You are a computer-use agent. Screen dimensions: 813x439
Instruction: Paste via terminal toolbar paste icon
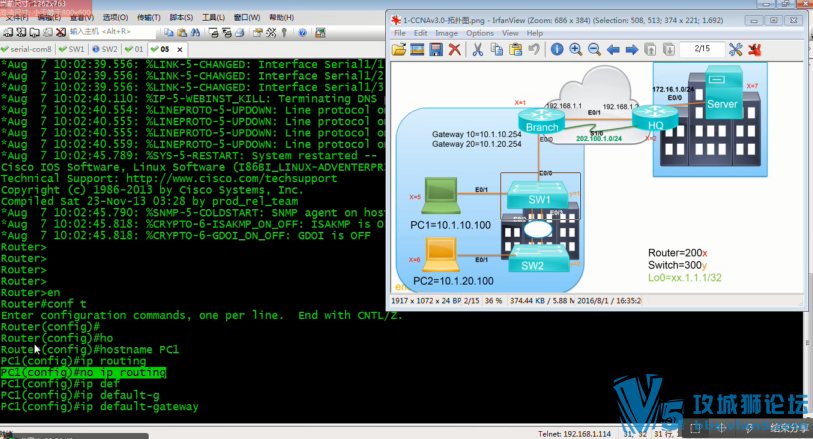pos(182,33)
